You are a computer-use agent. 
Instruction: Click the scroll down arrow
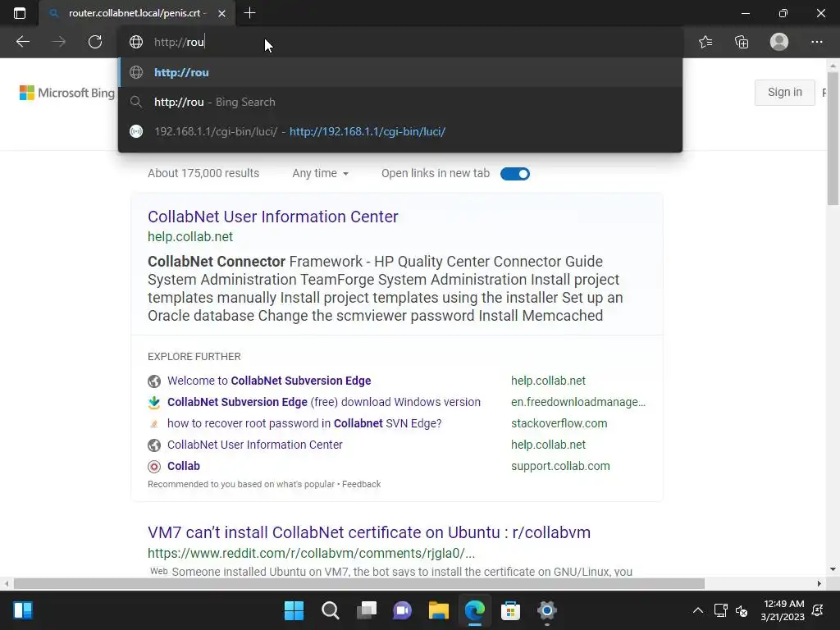833,569
